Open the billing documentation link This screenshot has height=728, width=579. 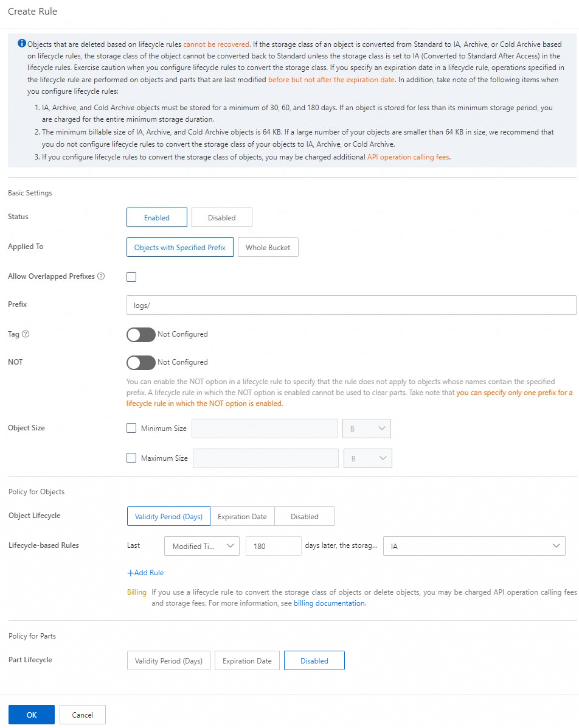330,603
